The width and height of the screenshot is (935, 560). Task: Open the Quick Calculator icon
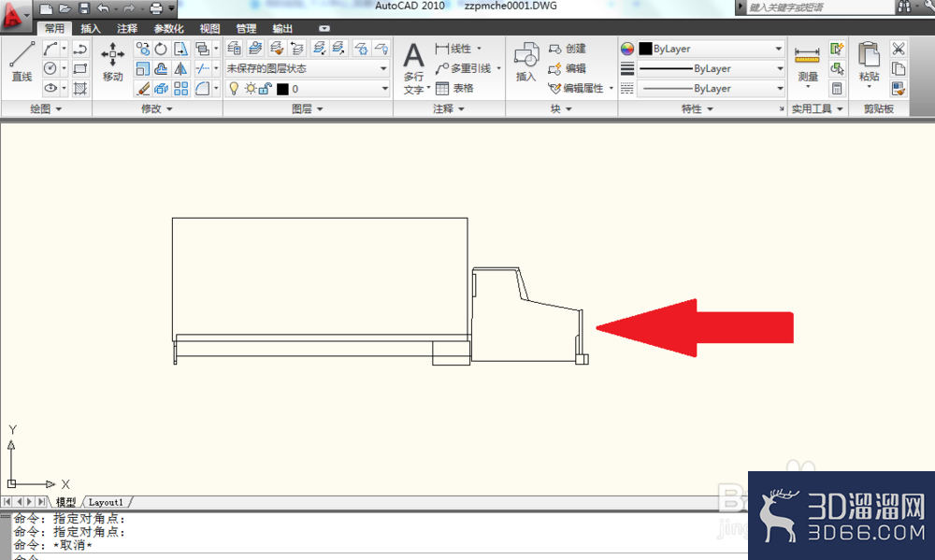837,88
